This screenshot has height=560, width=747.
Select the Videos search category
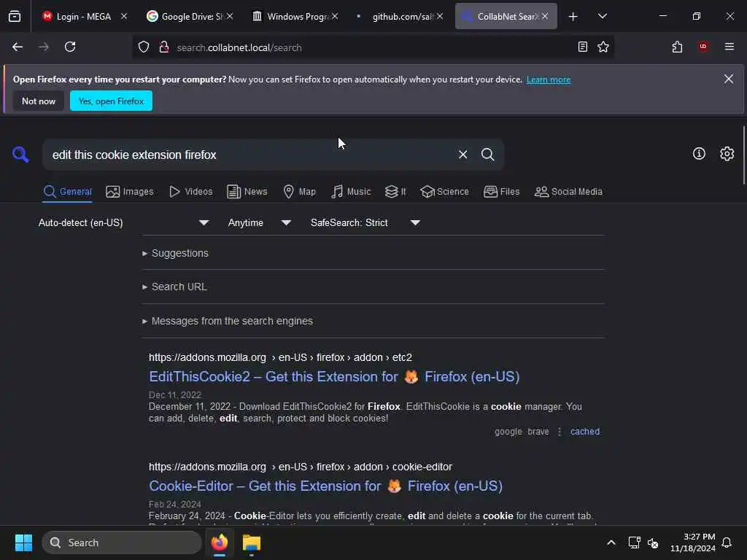pyautogui.click(x=190, y=192)
